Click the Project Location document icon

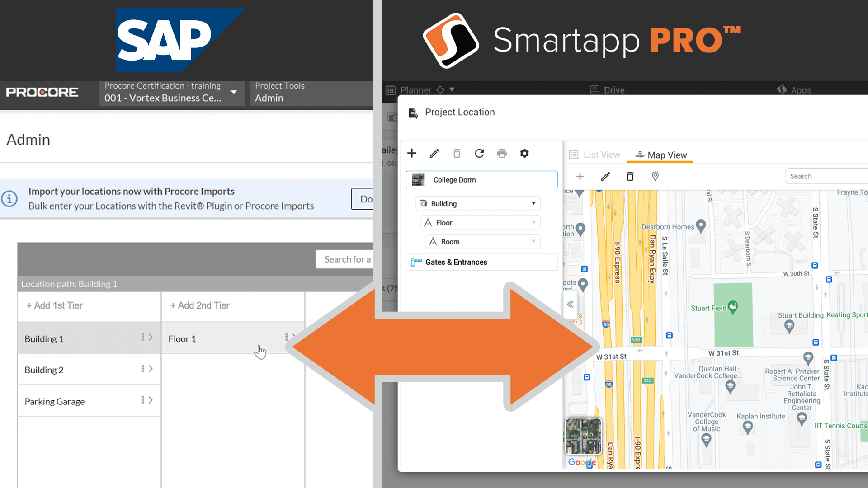[413, 113]
